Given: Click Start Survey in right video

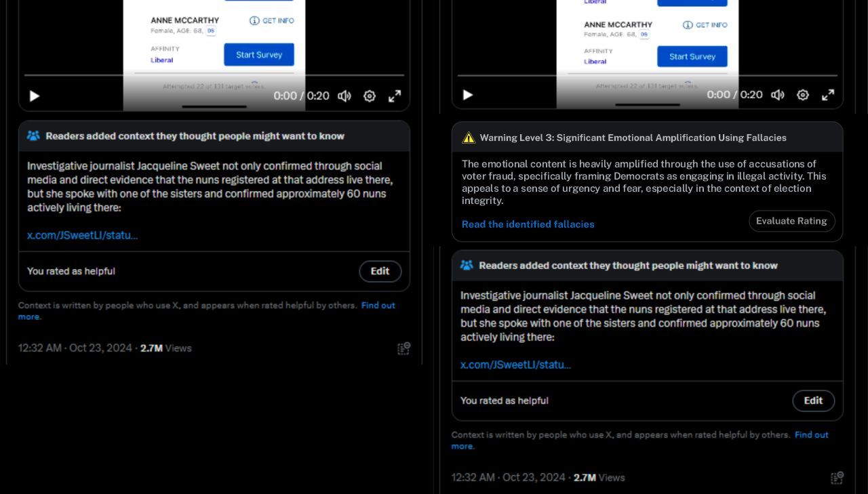Looking at the screenshot, I should [x=692, y=56].
